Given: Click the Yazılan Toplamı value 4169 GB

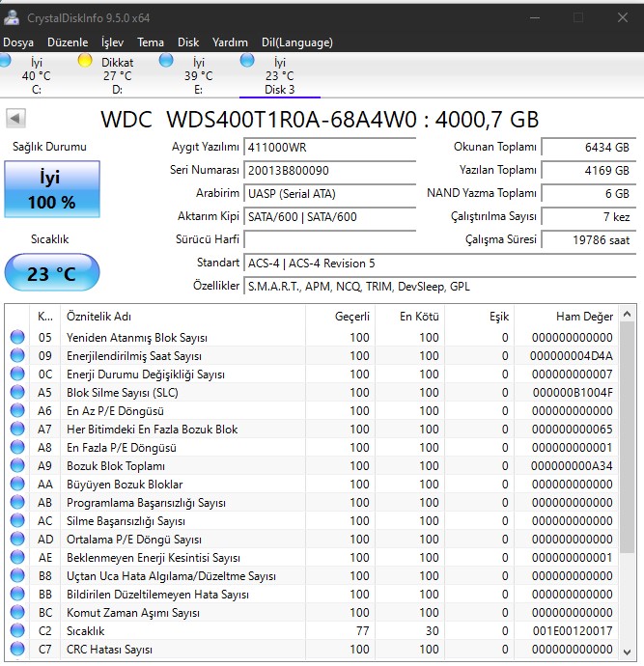Looking at the screenshot, I should coord(589,170).
